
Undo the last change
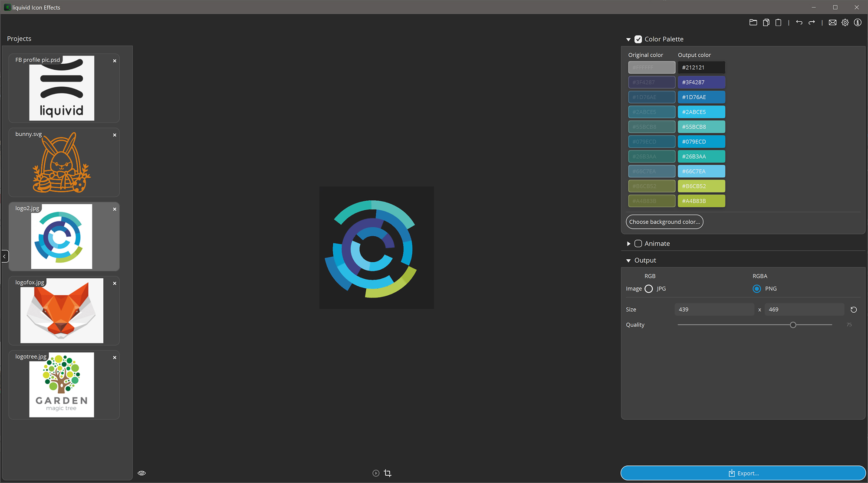799,22
